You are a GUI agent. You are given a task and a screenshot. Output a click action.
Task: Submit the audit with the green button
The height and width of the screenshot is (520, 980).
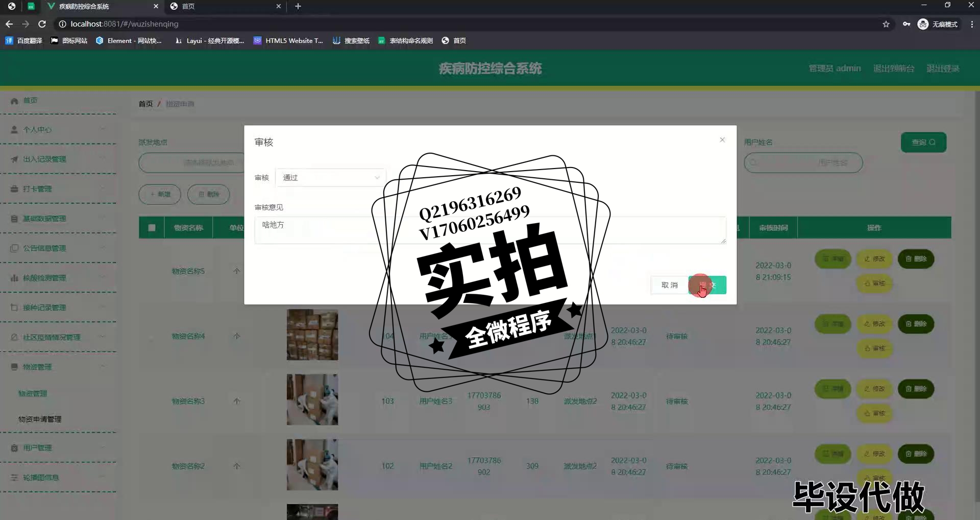(x=707, y=285)
